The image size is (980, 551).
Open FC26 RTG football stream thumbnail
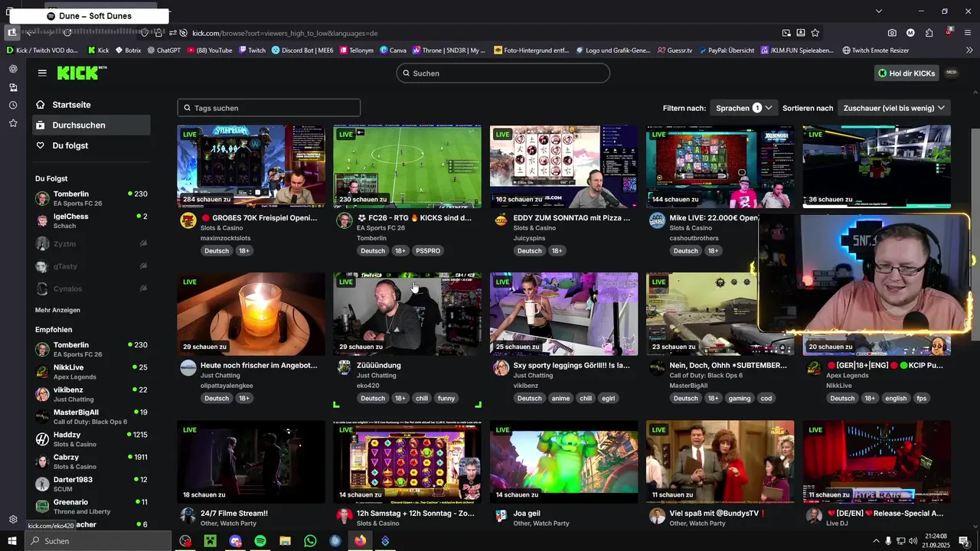point(407,167)
